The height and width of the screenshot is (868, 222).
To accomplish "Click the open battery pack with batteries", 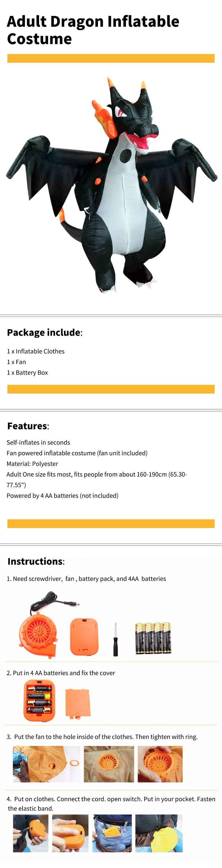I will 39,700.
